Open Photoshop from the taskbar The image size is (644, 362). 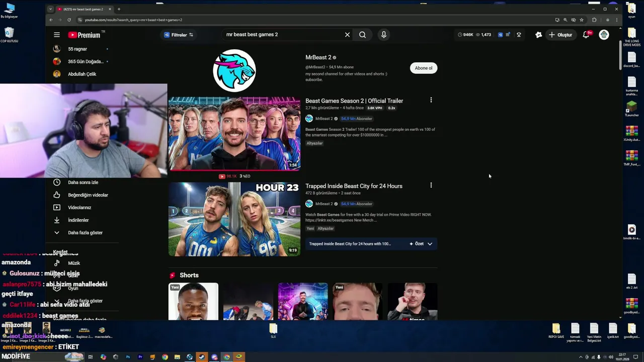pos(128,357)
